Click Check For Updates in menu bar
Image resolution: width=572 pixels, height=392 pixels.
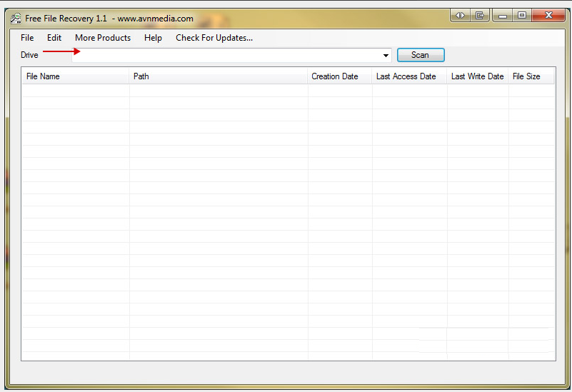point(214,38)
